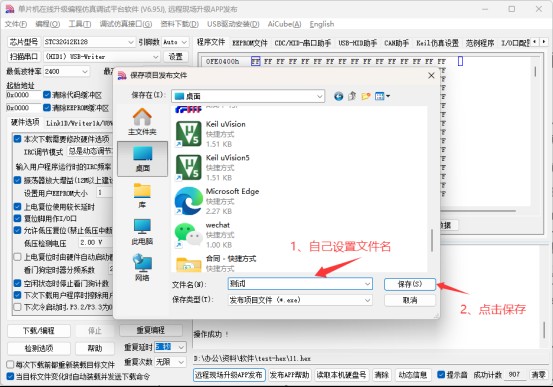The image size is (553, 387).
Task: Go back using the dialog's back arrow icon
Action: tap(339, 96)
